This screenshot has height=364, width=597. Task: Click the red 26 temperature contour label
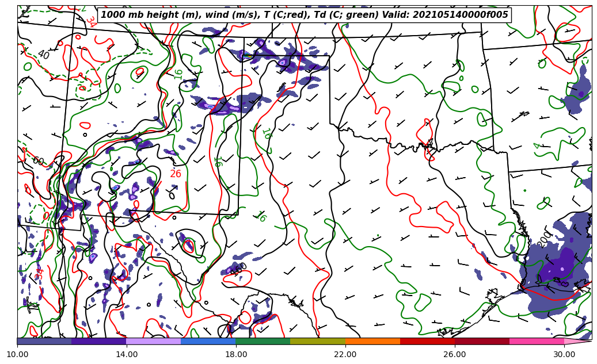(176, 174)
